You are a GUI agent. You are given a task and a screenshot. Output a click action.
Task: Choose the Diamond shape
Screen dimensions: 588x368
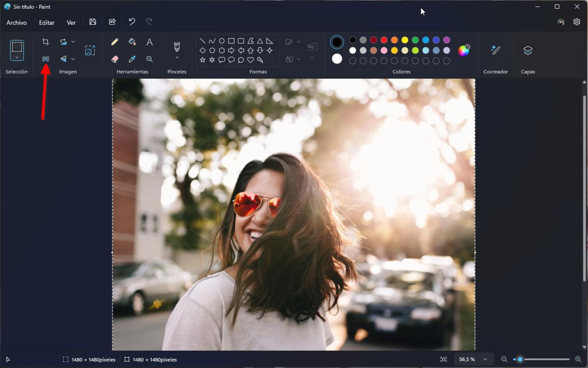coord(203,51)
